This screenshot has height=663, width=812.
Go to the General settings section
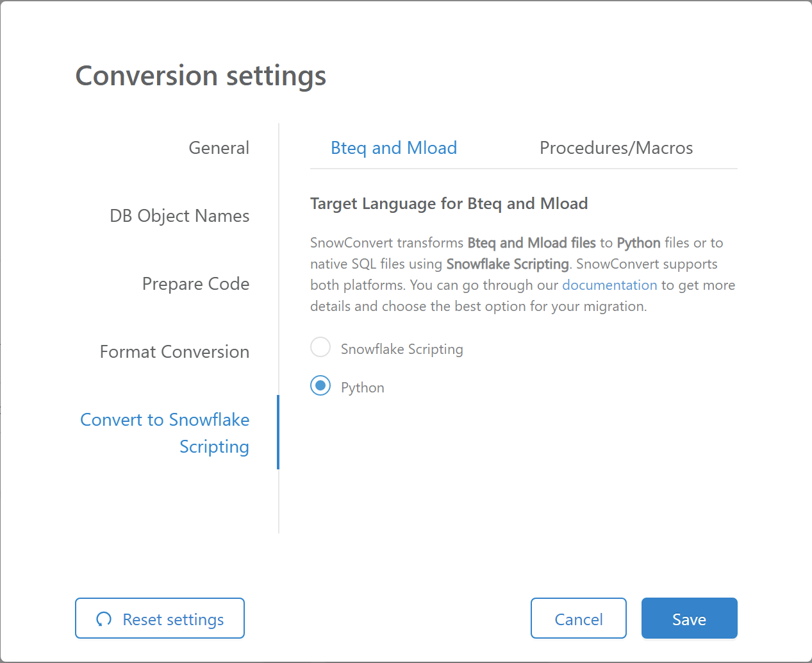pyautogui.click(x=219, y=148)
